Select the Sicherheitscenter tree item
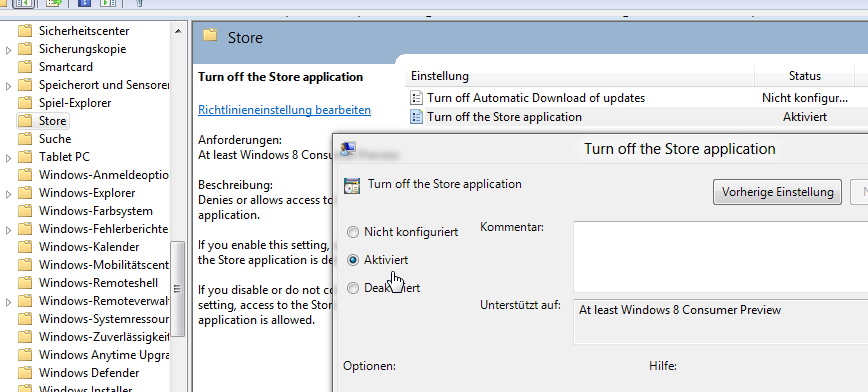The image size is (868, 392). point(84,31)
